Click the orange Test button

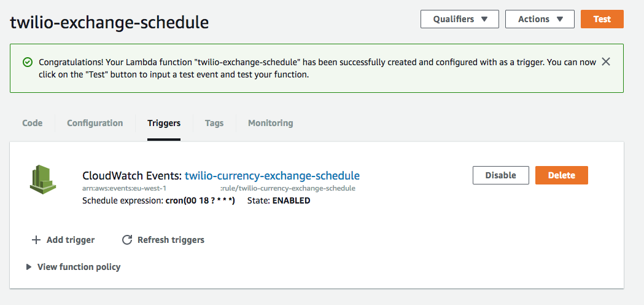602,19
